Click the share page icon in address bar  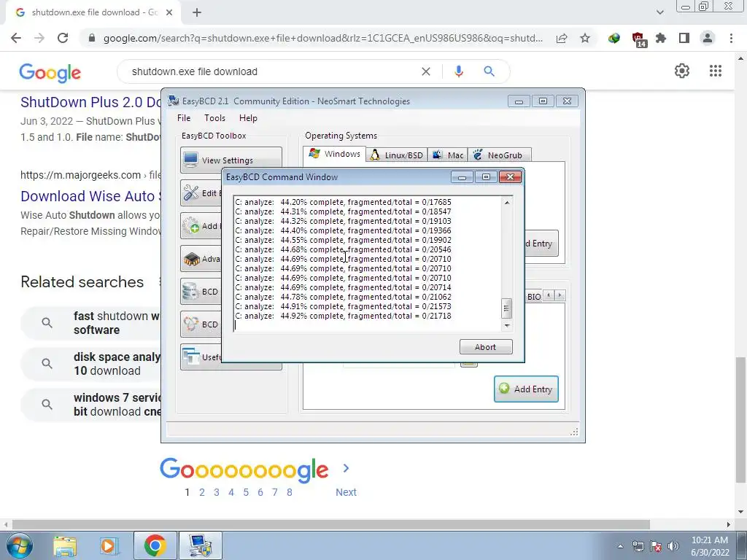562,38
